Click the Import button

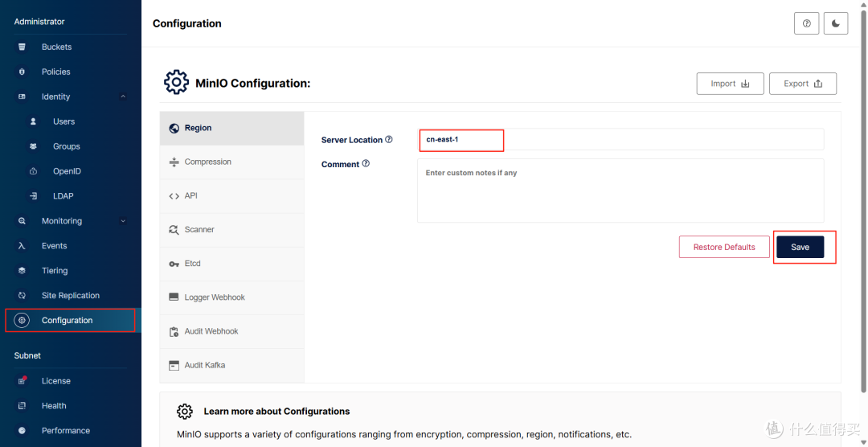tap(730, 84)
